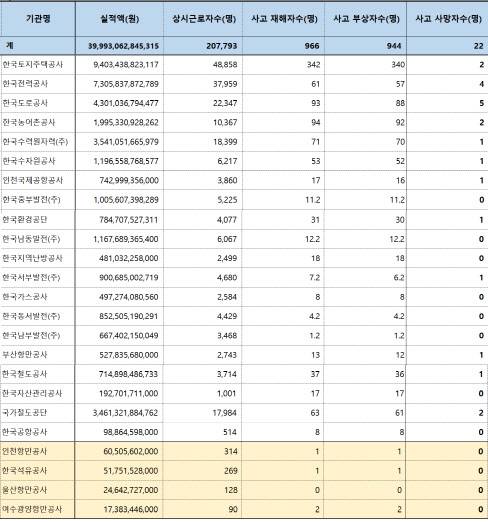Select the 한국남동발전(주) row name
488x522 pixels.
pyautogui.click(x=31, y=239)
